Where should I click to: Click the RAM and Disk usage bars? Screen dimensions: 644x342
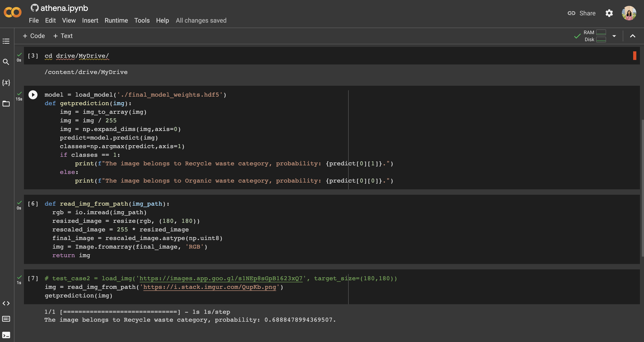pyautogui.click(x=601, y=36)
